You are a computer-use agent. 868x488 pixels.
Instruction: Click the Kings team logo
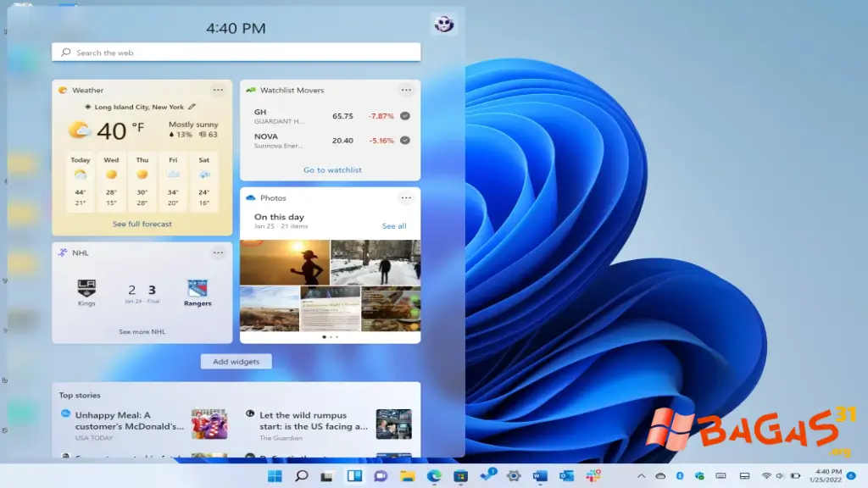pyautogui.click(x=86, y=288)
